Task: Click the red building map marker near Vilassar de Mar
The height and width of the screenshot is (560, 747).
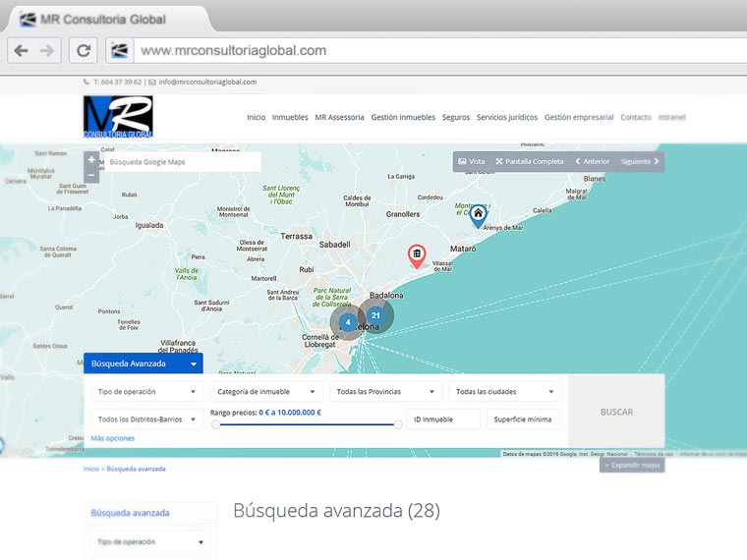Action: click(417, 256)
